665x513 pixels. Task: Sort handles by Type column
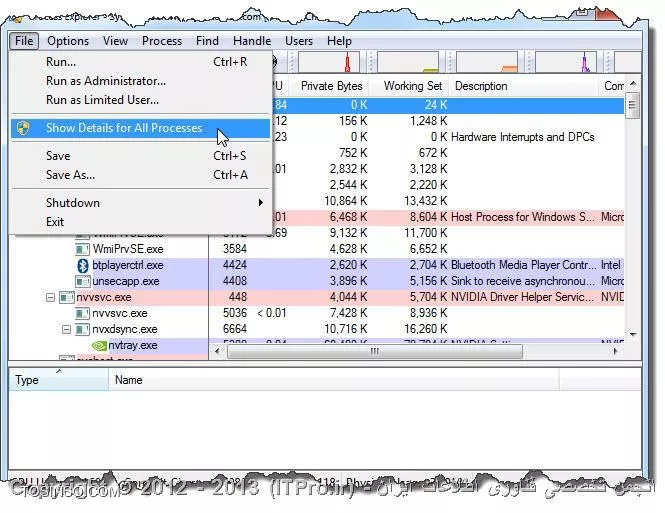[58, 380]
